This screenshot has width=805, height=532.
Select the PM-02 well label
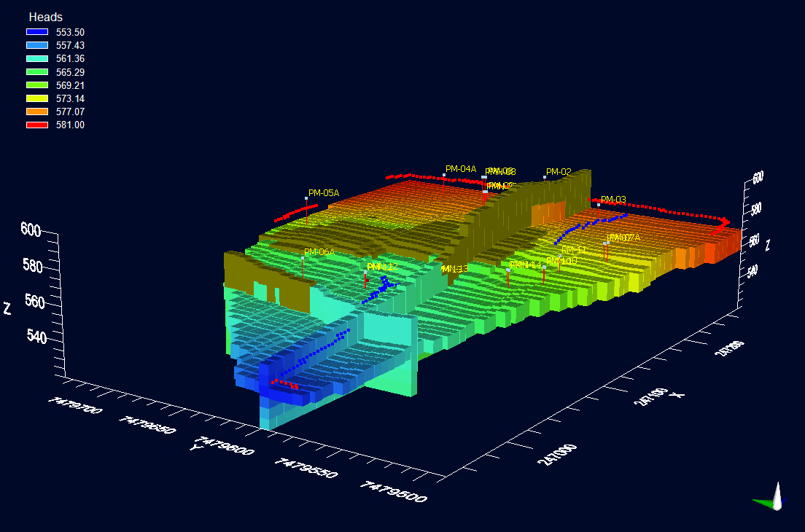coord(559,172)
